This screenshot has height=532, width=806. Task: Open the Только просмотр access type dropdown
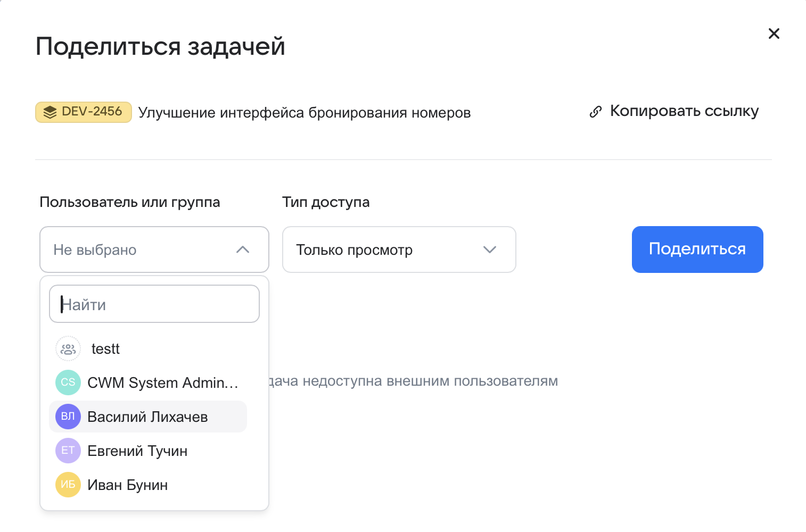pyautogui.click(x=399, y=250)
